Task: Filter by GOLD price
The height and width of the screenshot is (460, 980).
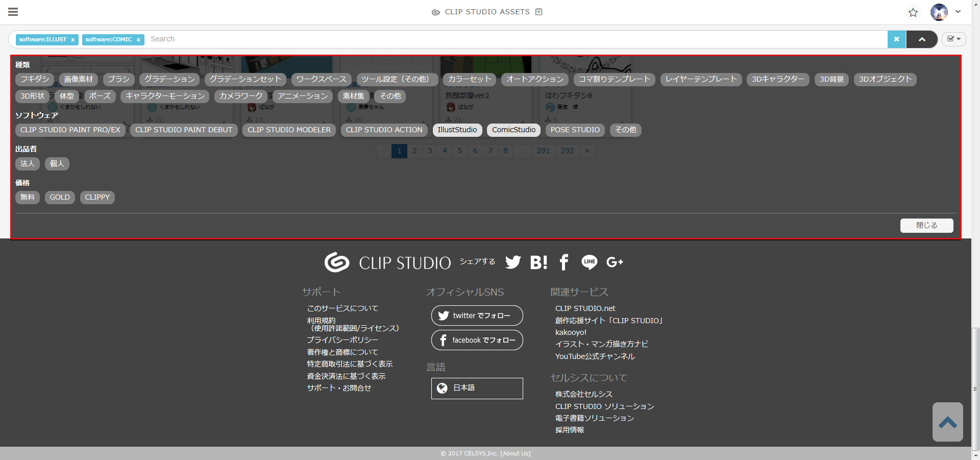Action: point(60,197)
